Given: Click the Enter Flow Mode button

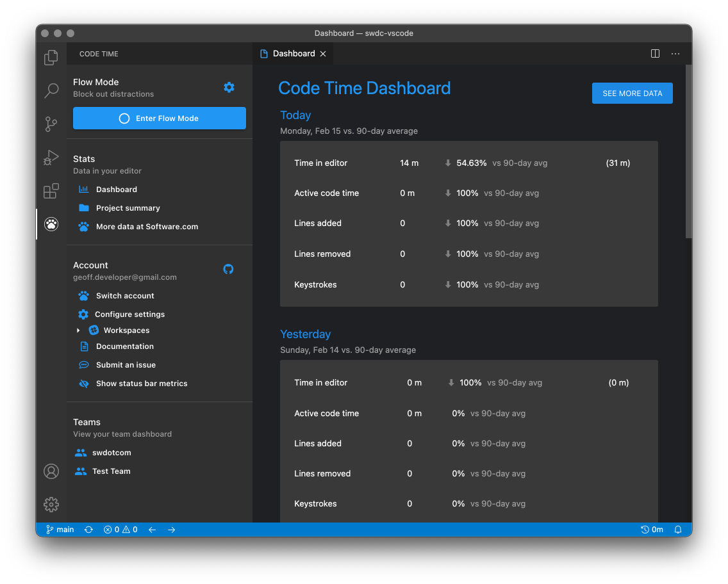Looking at the screenshot, I should pyautogui.click(x=159, y=118).
